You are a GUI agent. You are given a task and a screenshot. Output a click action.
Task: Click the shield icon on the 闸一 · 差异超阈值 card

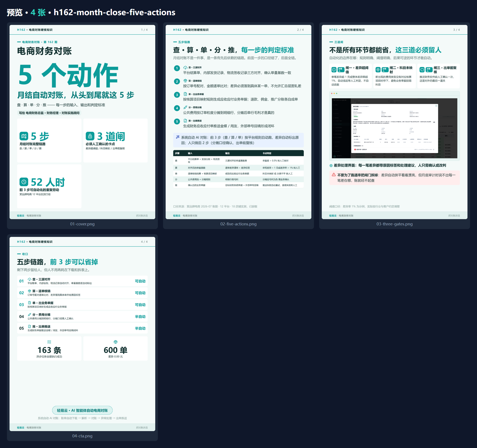(334, 70)
